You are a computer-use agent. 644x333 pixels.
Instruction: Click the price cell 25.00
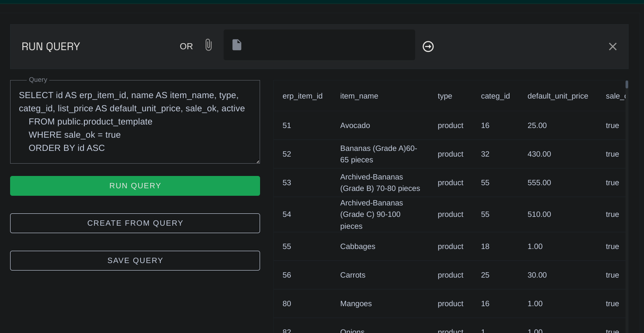[x=537, y=125]
